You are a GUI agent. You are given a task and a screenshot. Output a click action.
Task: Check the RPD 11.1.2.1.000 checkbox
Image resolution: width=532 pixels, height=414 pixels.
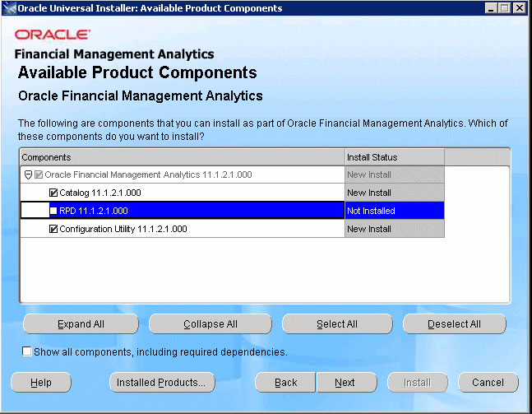click(x=53, y=211)
